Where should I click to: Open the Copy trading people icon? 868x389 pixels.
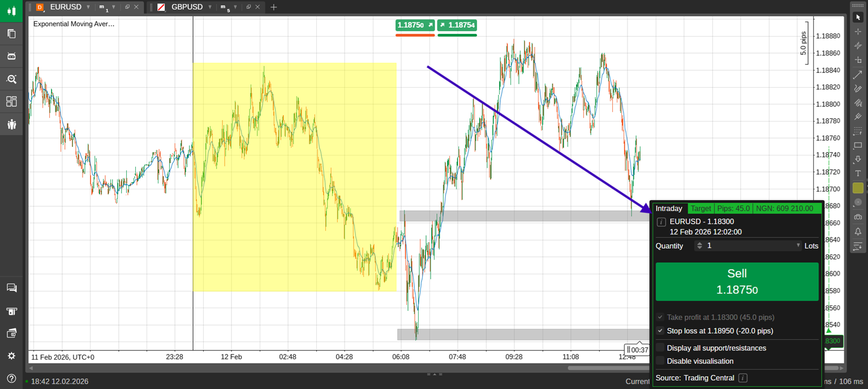pyautogui.click(x=11, y=124)
